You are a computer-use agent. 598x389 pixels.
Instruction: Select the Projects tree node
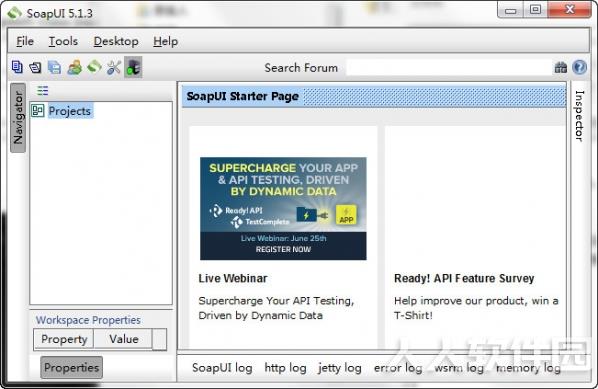pos(70,111)
